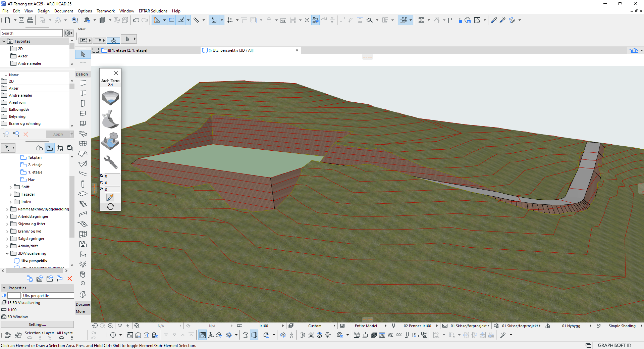Select the Roof tool
The width and height of the screenshot is (644, 349).
click(83, 153)
